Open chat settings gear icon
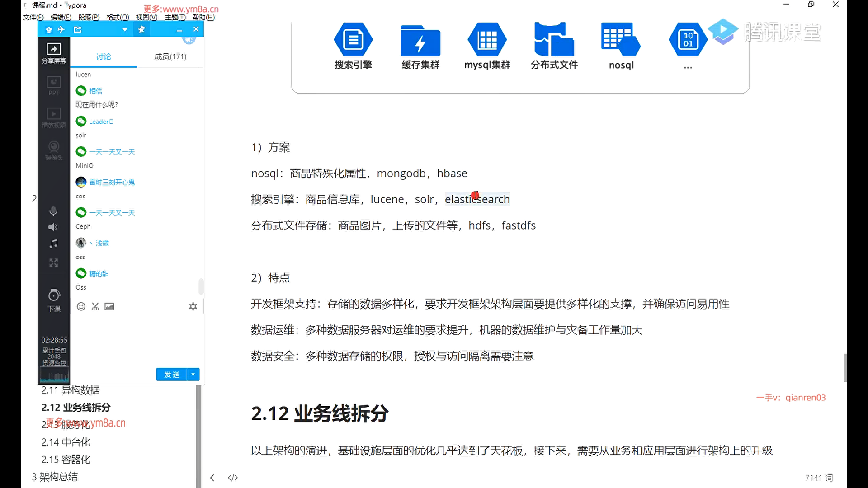868x488 pixels. [193, 306]
